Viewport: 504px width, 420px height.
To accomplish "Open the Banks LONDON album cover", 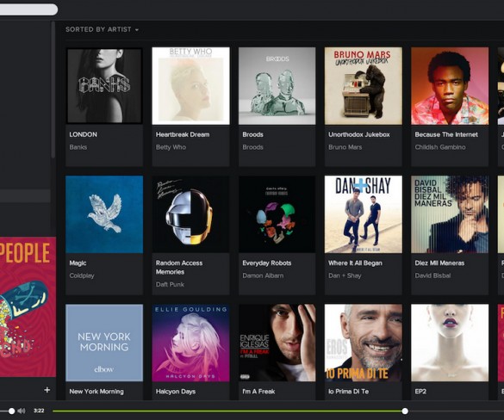I will coord(104,86).
